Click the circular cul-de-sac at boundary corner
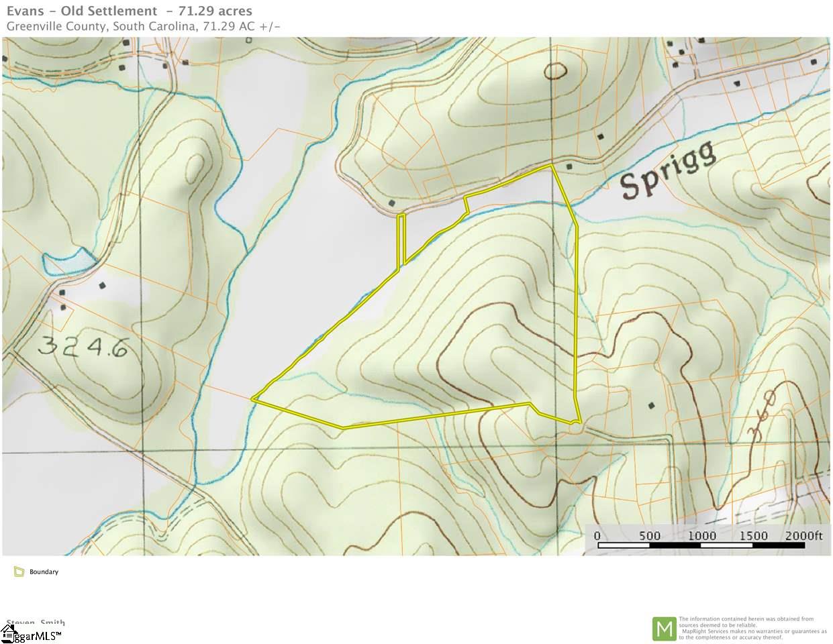The image size is (833, 644). point(575,424)
